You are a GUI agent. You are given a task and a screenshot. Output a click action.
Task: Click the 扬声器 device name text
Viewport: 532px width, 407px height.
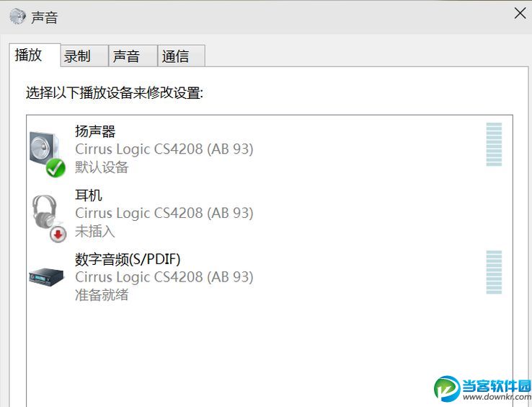point(95,131)
